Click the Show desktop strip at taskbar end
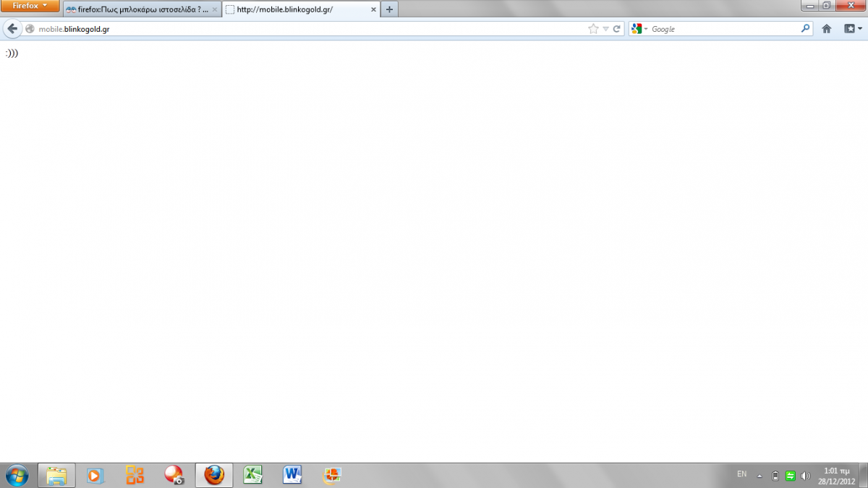The height and width of the screenshot is (488, 868). click(863, 476)
